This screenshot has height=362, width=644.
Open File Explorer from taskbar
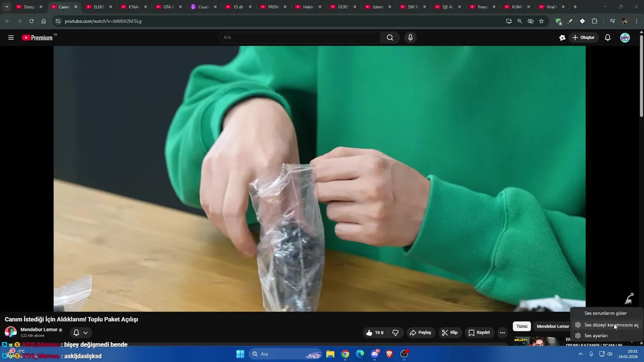(330, 354)
